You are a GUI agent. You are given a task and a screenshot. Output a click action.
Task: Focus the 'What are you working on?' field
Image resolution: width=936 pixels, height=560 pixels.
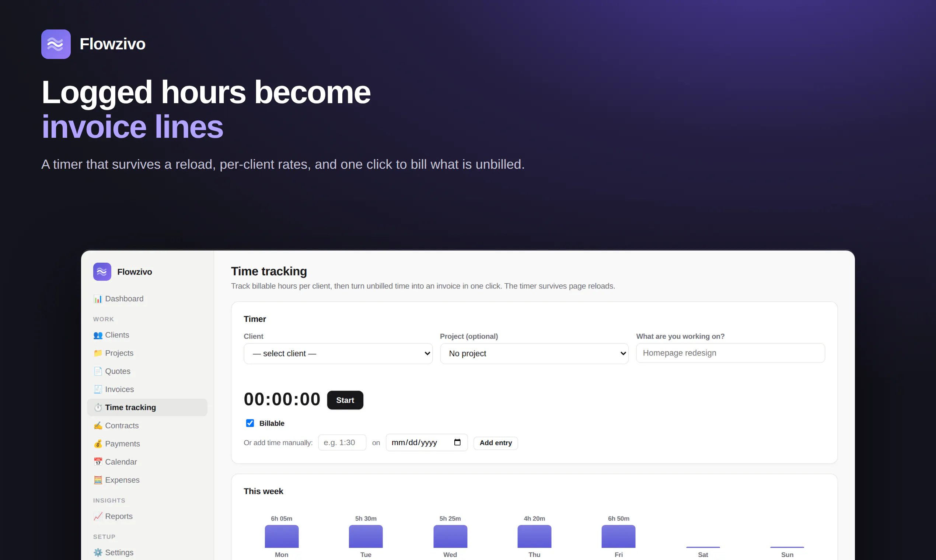point(730,353)
